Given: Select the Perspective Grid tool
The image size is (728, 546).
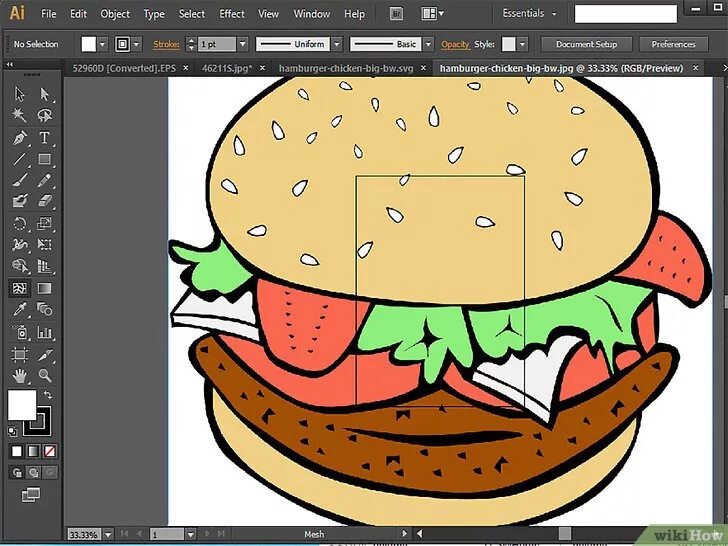Looking at the screenshot, I should click(45, 266).
